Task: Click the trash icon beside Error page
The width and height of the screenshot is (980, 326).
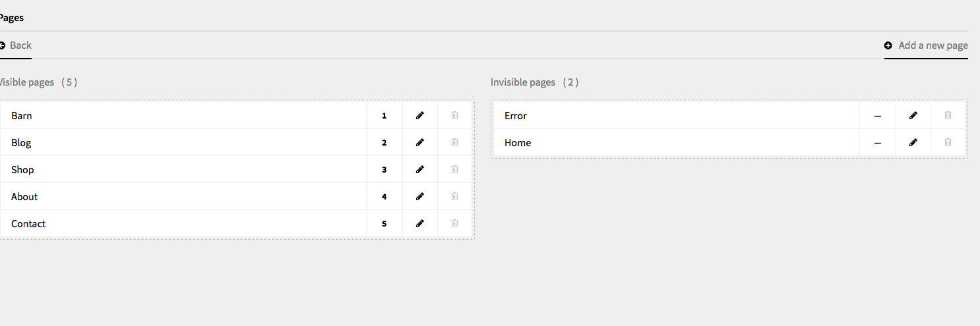Action: (948, 115)
